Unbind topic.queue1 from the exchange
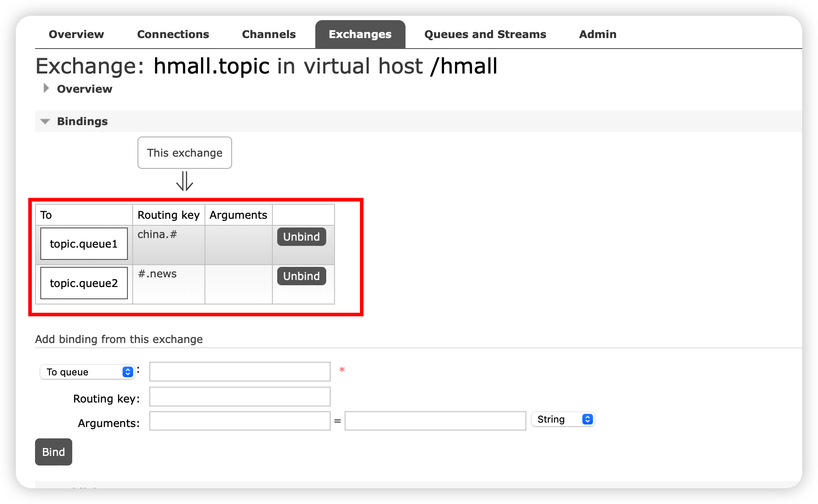 pyautogui.click(x=301, y=237)
